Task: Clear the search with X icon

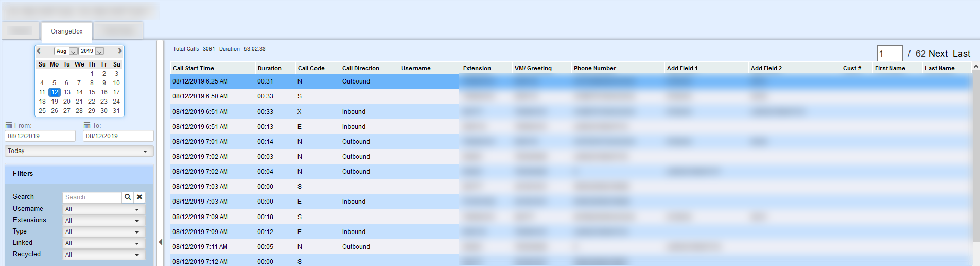Action: coord(139,197)
